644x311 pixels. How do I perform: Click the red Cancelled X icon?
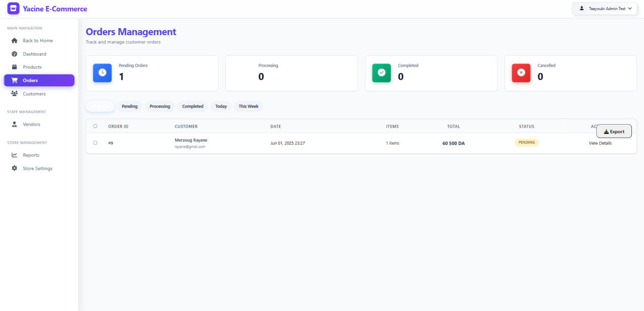(x=521, y=73)
